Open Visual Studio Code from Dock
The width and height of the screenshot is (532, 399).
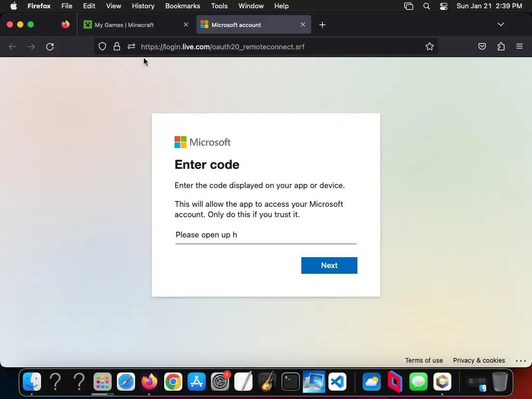coord(337,382)
